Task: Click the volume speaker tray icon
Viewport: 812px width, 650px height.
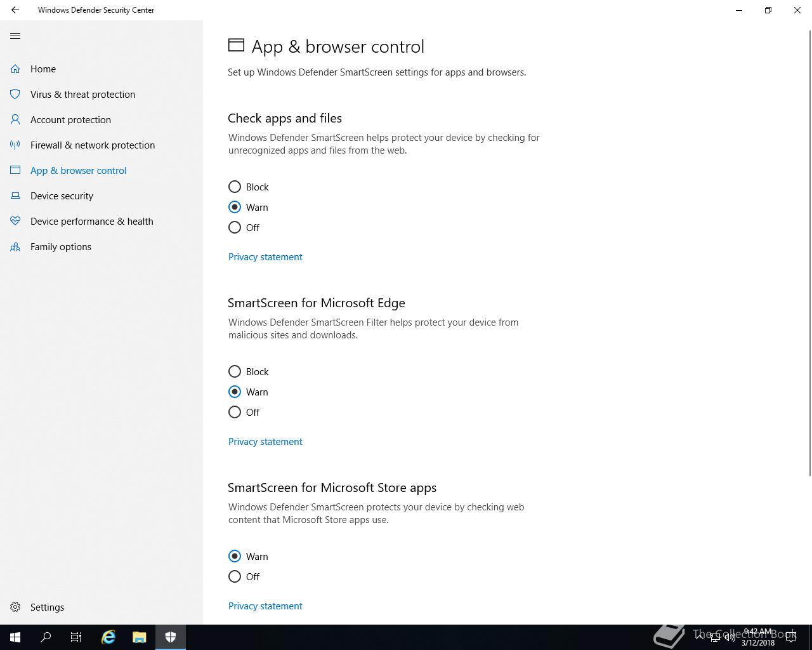Action: click(x=730, y=637)
